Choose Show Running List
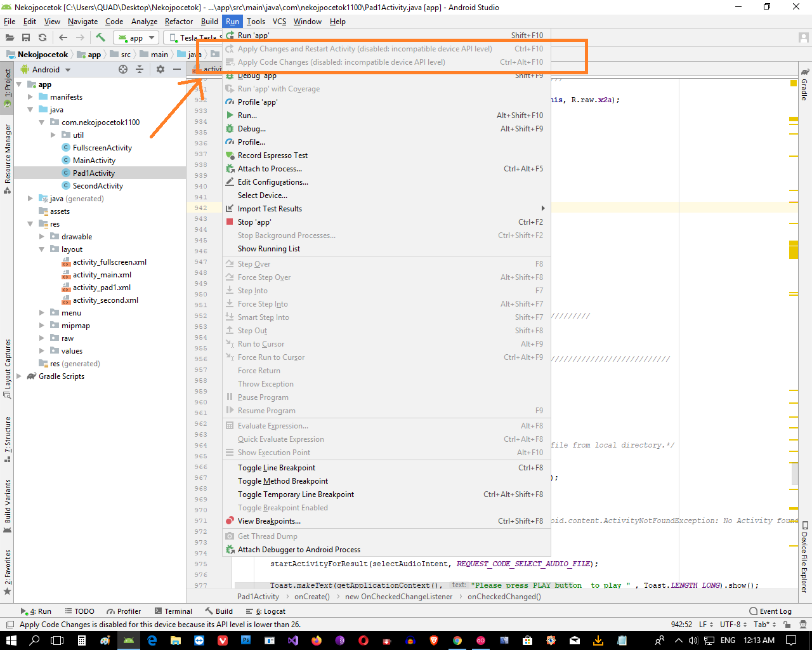 (x=386, y=249)
